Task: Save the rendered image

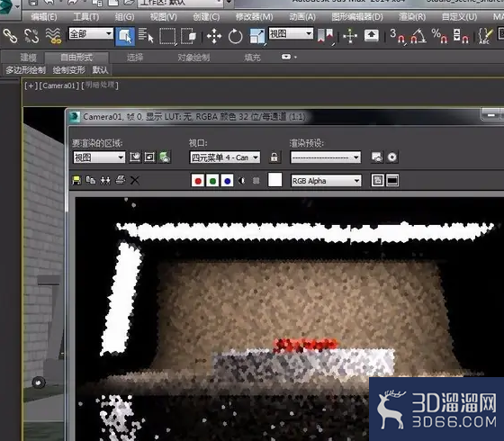Action: tap(76, 180)
